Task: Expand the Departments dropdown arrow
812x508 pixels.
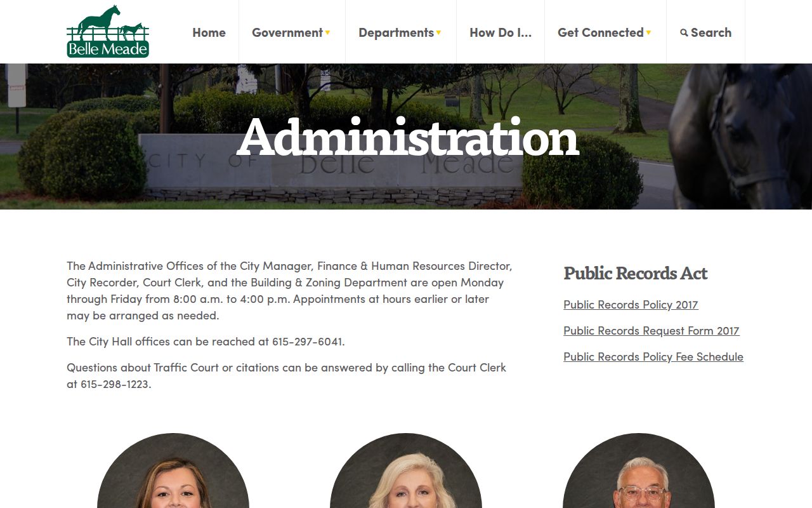Action: pos(438,33)
